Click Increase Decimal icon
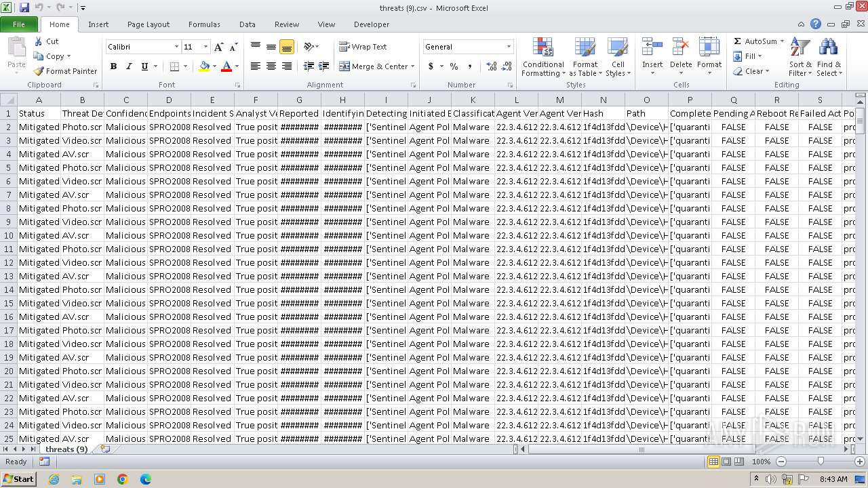The width and height of the screenshot is (868, 488). pos(492,66)
